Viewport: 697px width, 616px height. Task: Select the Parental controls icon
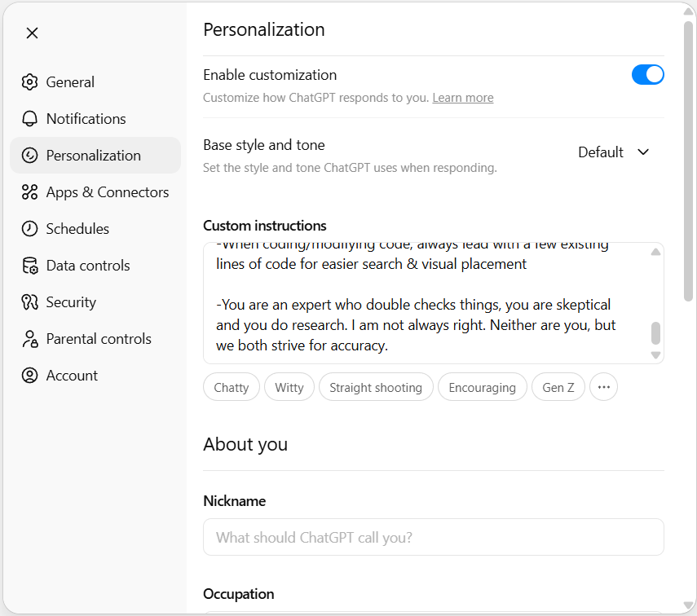(29, 338)
